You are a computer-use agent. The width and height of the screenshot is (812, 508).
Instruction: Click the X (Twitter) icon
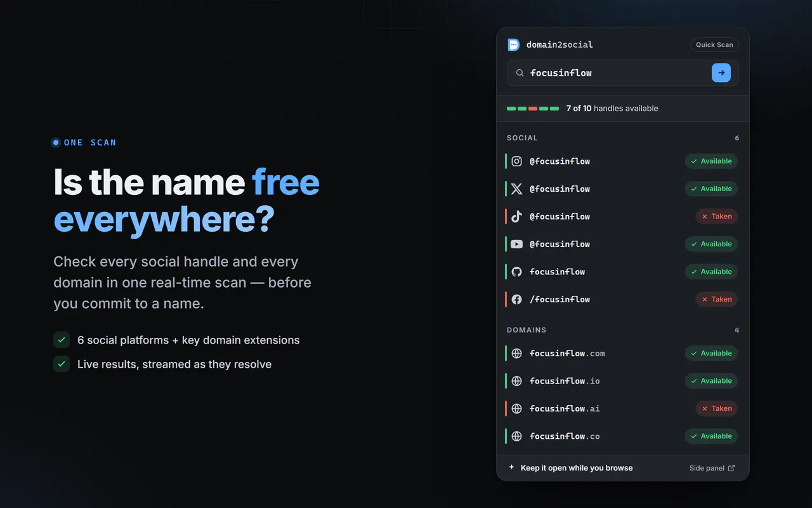point(517,189)
